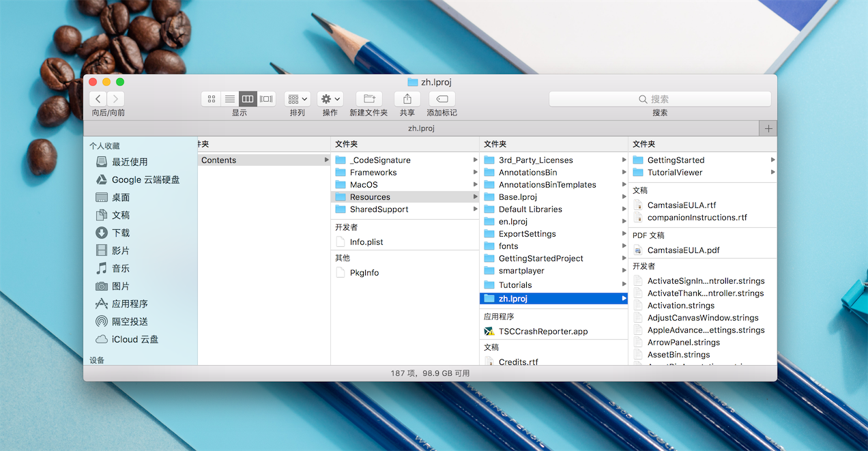Select the AppleAdvance…ettings.strings file

(702, 330)
